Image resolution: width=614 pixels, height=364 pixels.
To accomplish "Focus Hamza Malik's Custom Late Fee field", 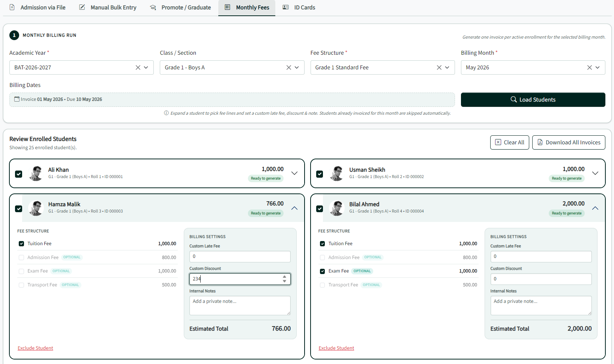I will pos(240,256).
